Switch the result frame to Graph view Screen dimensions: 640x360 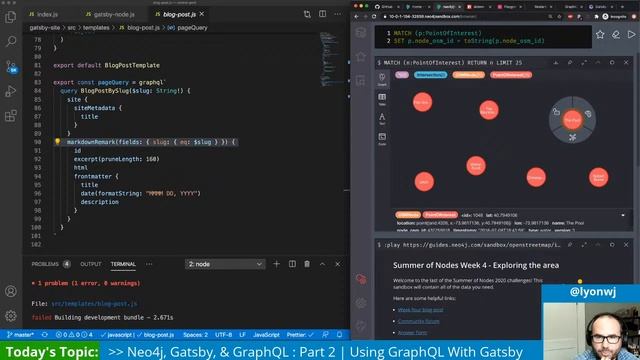coord(382,80)
